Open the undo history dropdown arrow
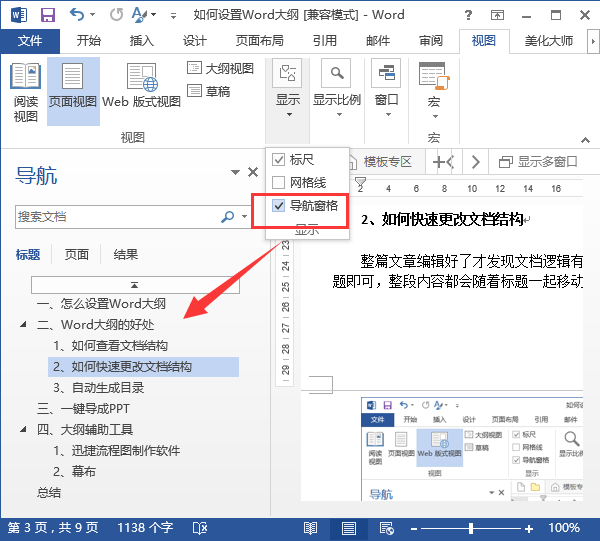Image resolution: width=600 pixels, height=541 pixels. (x=92, y=15)
